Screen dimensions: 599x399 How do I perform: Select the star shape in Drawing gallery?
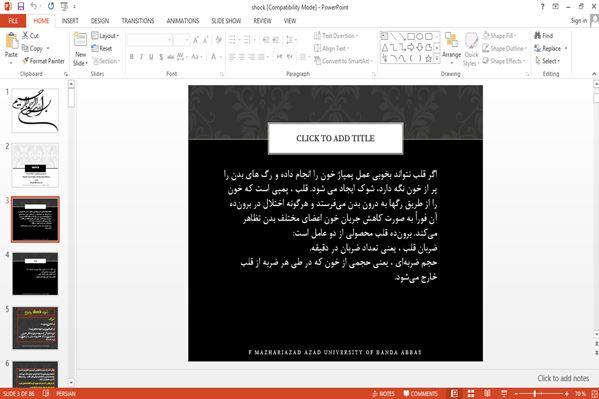[429, 58]
